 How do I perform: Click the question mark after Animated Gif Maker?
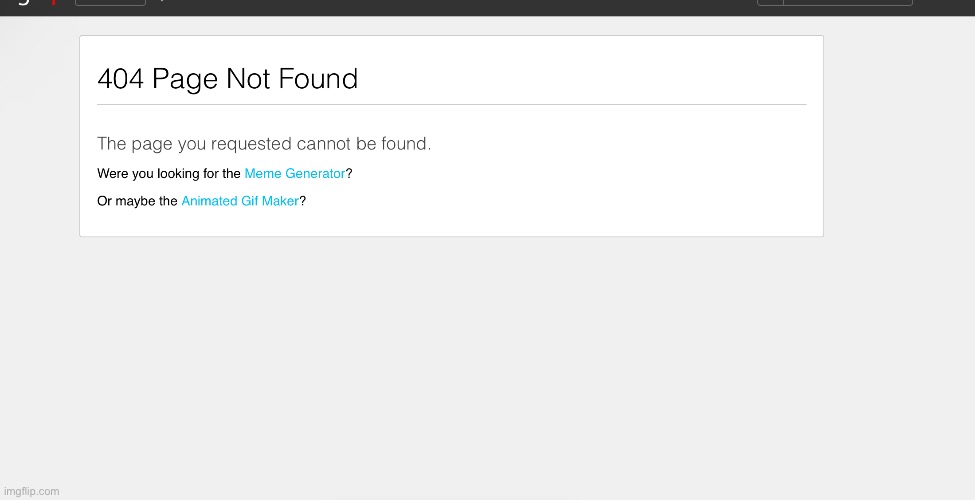[x=303, y=201]
